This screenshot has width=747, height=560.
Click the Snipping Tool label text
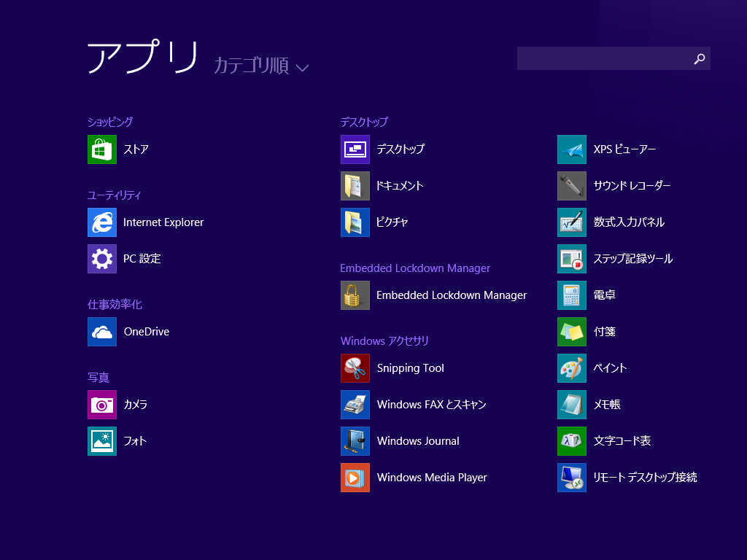point(411,368)
